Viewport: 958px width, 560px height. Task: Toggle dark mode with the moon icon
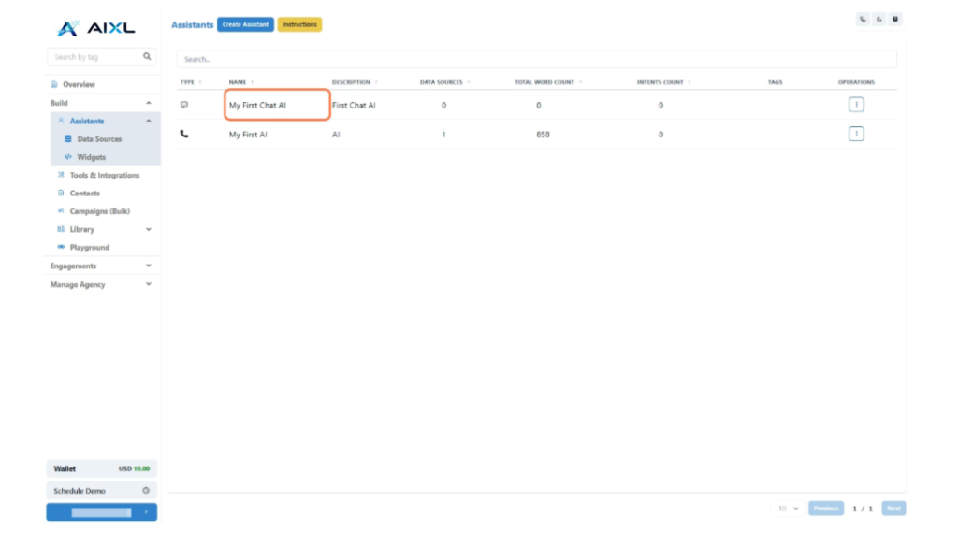pyautogui.click(x=879, y=19)
